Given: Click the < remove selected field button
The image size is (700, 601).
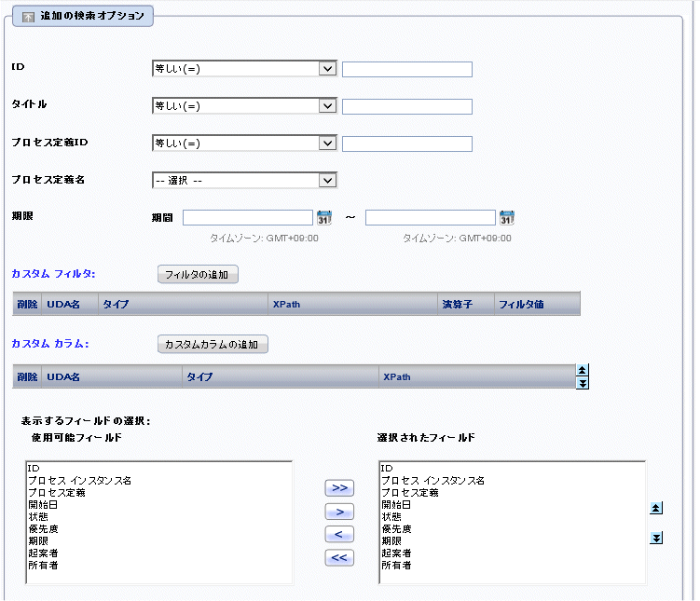Looking at the screenshot, I should (339, 534).
